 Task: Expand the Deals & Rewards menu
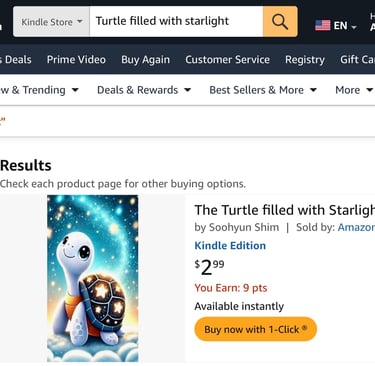[144, 90]
